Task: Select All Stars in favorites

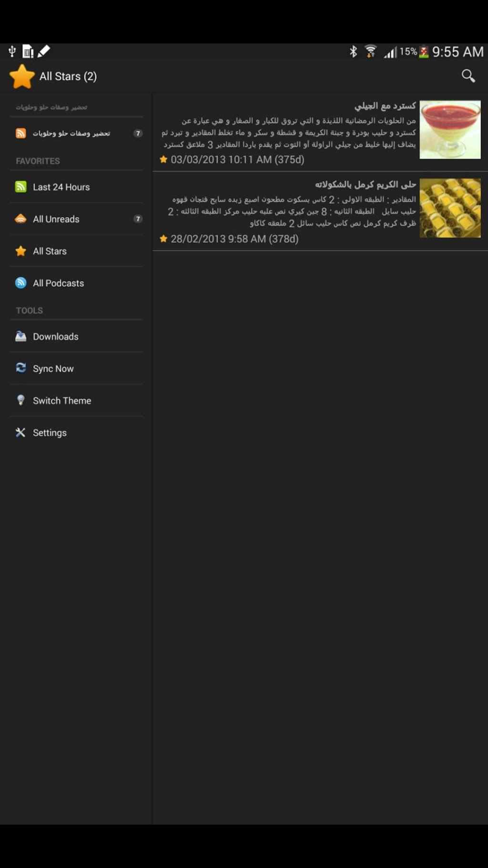Action: (x=76, y=251)
